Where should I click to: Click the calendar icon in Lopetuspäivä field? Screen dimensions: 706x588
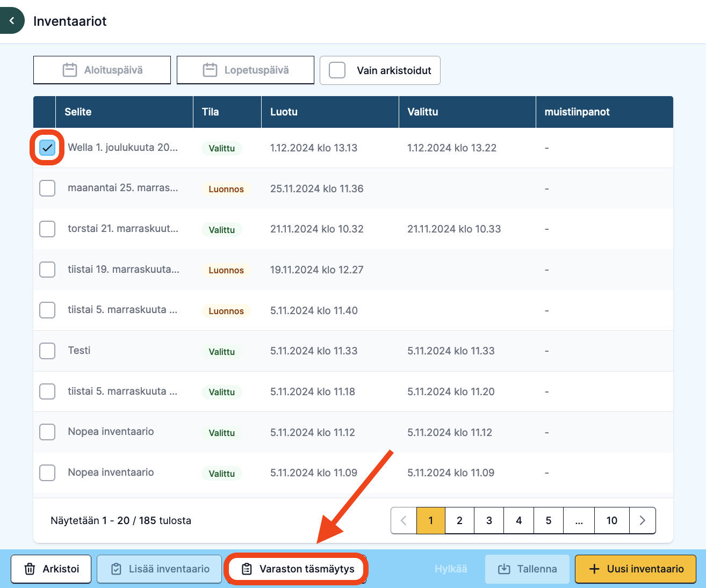(x=210, y=70)
